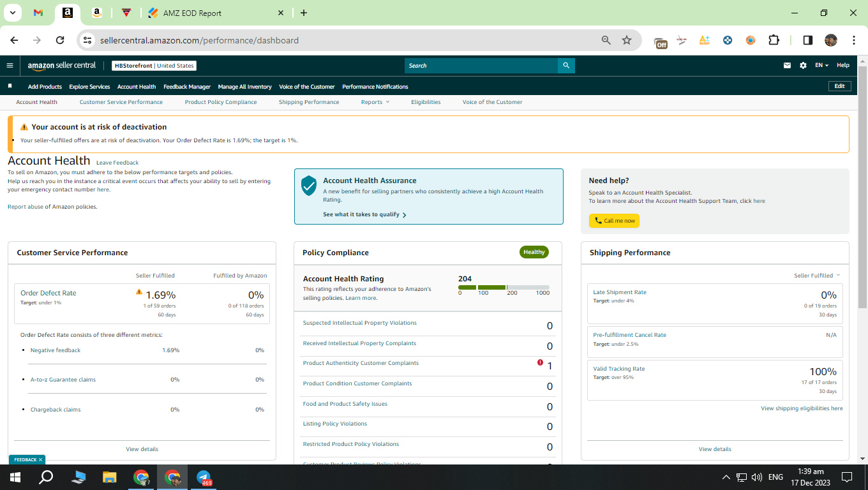
Task: Click Learn more under Account Health Rating
Action: pyautogui.click(x=361, y=298)
